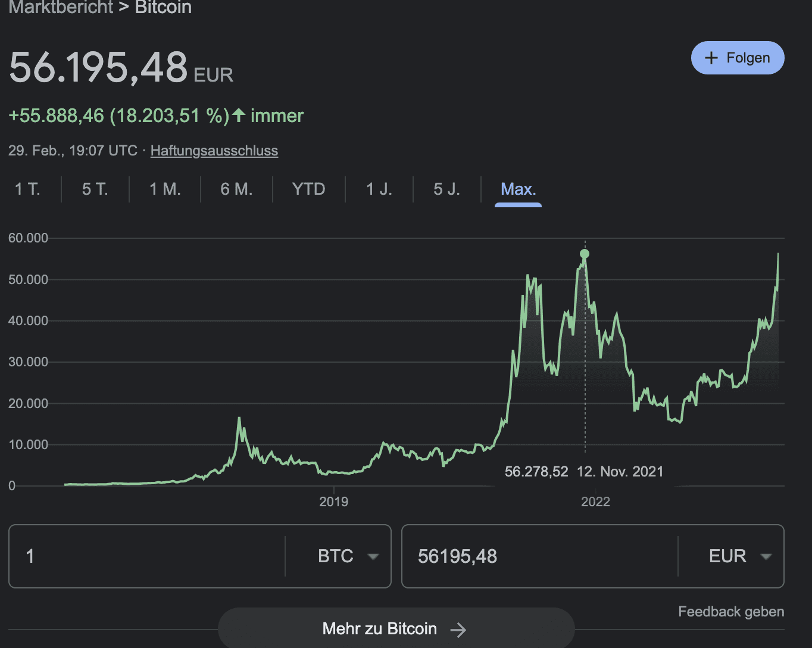Click the 50.000 y-axis label
812x648 pixels.
28,279
